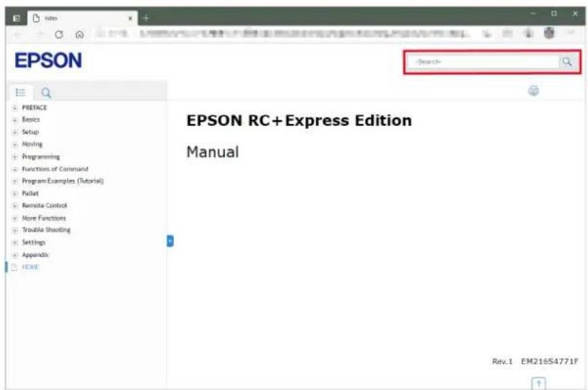This screenshot has height=390, width=588.
Task: Open the More Functions topic
Action: coord(44,218)
